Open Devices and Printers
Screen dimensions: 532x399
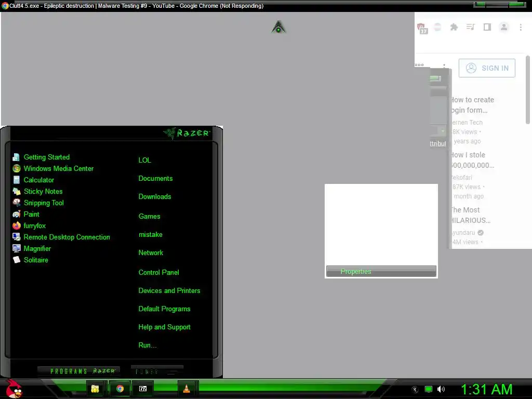tap(169, 291)
